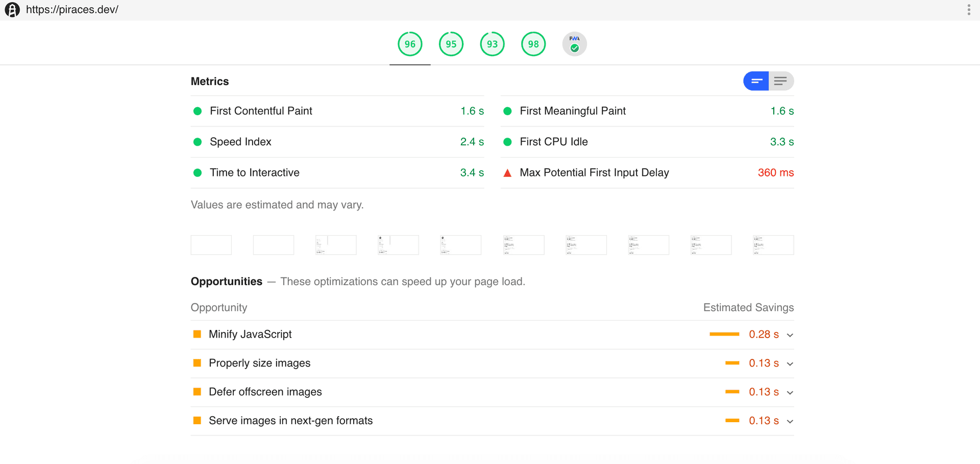Expand Serve images in next-gen formats details
The height and width of the screenshot is (464, 980).
790,421
